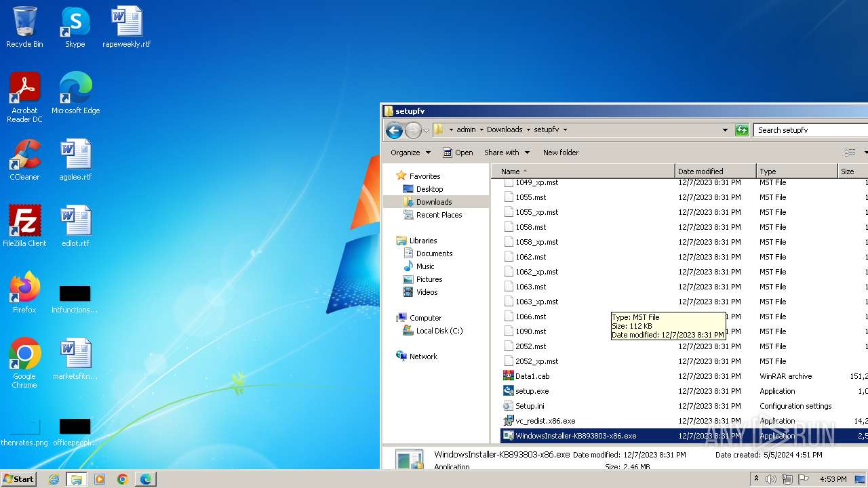The width and height of the screenshot is (868, 488).
Task: Open Chrome from the taskbar
Action: pos(123,479)
